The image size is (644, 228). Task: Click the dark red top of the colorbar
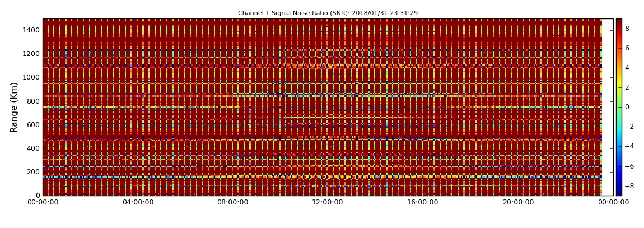pyautogui.click(x=619, y=21)
